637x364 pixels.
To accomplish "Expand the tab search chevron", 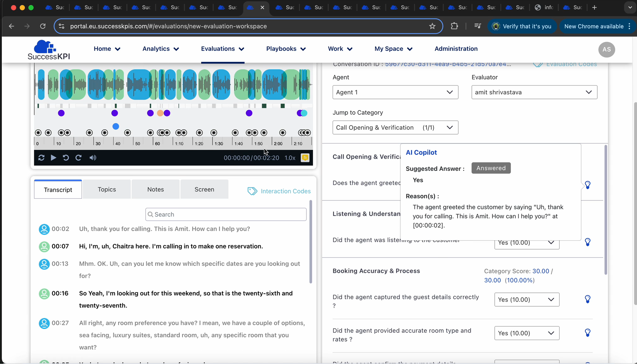I will tap(630, 8).
